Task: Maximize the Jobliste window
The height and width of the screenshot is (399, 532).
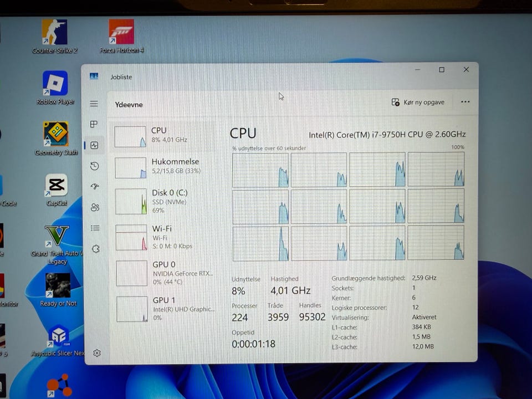Action: [x=442, y=70]
